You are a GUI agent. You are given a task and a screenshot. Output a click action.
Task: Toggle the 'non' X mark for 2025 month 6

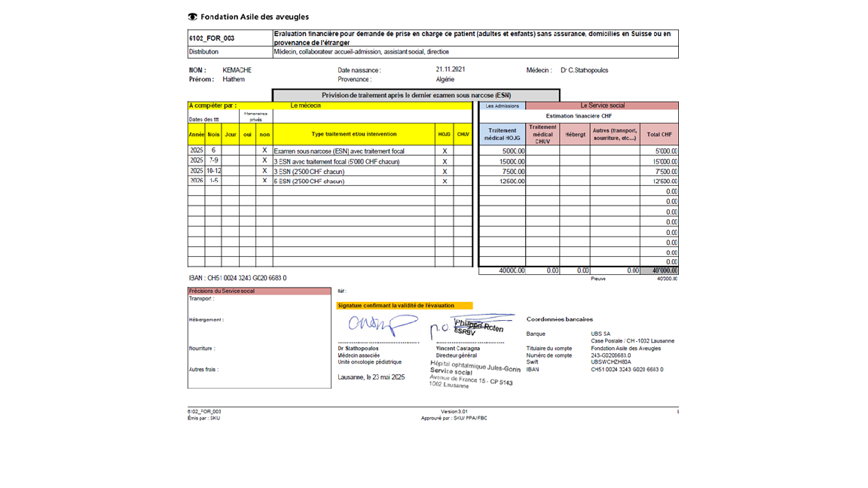[264, 151]
